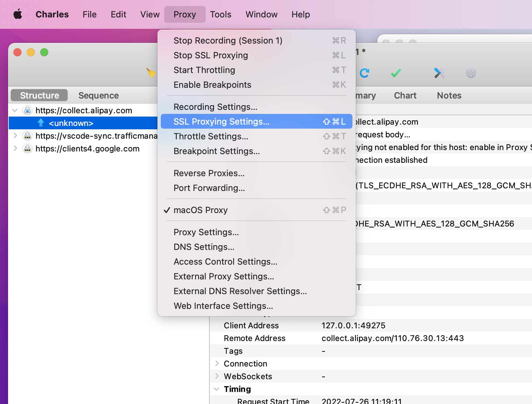Click the Tags row label

pos(233,351)
